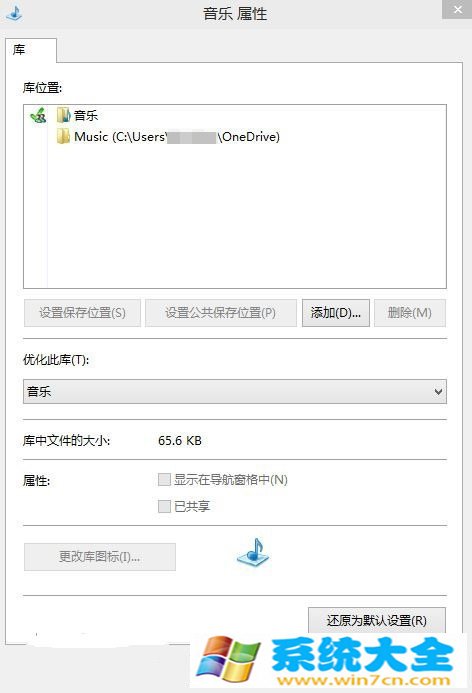Click the green default save location icon

pos(38,116)
